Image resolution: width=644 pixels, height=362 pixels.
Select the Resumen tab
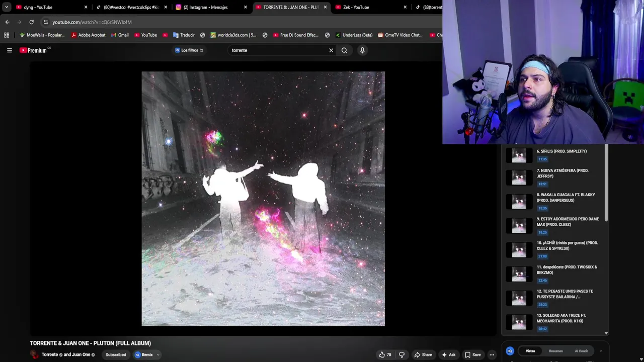pyautogui.click(x=555, y=351)
